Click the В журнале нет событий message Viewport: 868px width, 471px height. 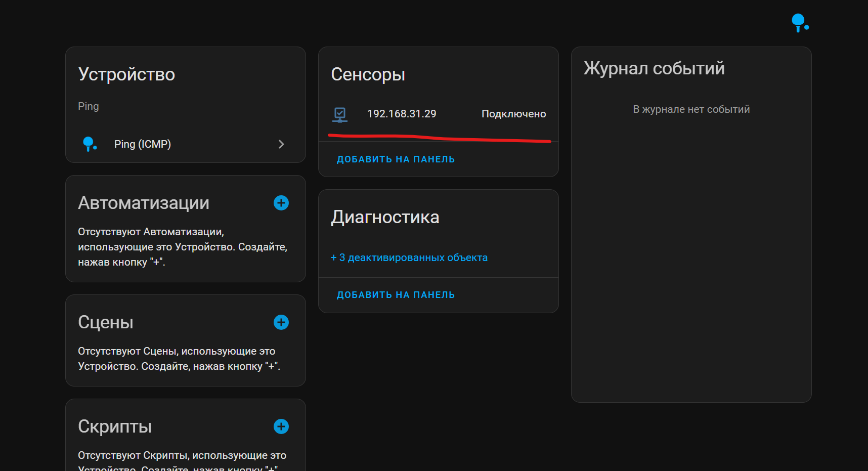691,109
